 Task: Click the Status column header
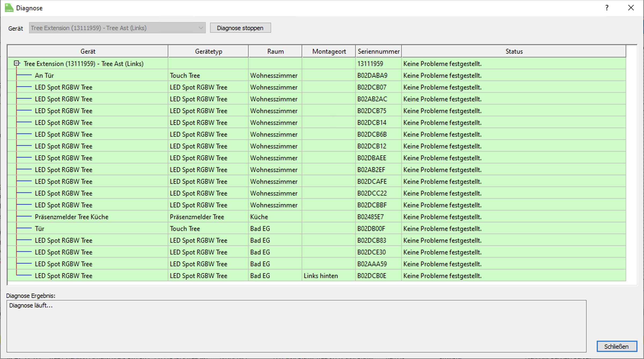coord(514,51)
